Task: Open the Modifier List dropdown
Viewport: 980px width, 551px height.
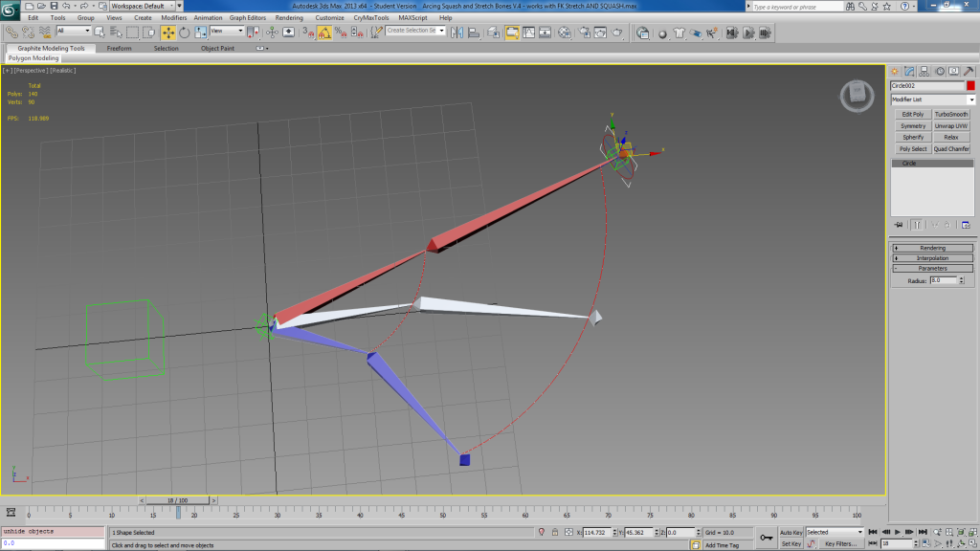Action: pos(932,99)
